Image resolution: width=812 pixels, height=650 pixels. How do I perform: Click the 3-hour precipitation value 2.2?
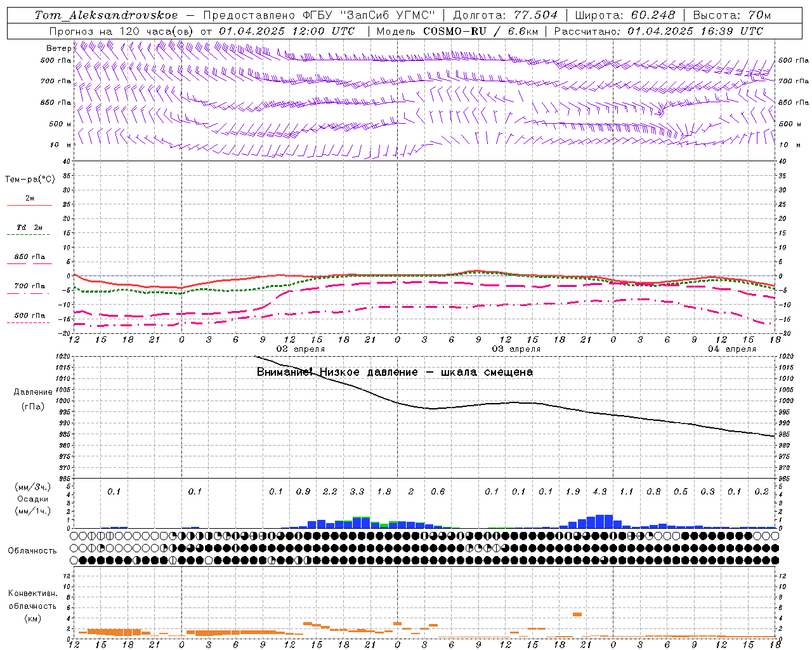330,491
